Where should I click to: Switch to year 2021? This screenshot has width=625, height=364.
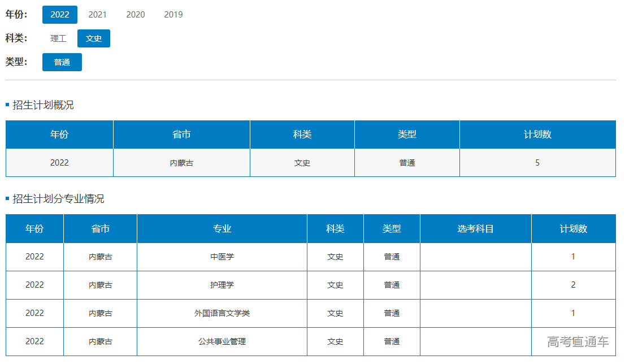coord(97,15)
